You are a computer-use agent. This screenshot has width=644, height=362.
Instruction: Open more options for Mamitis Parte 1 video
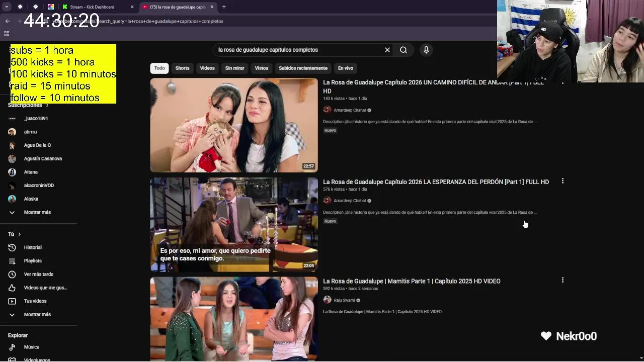point(562,280)
